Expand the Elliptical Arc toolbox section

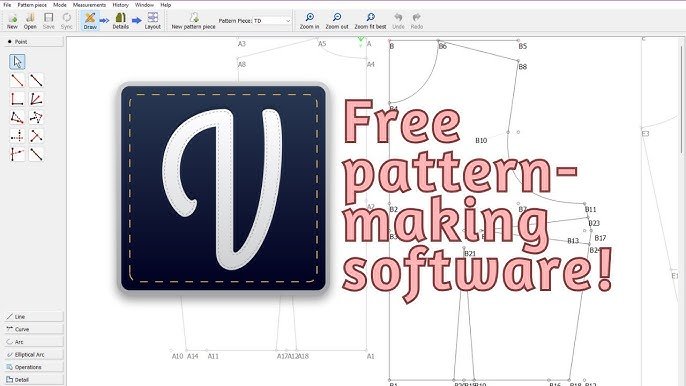[x=34, y=354]
